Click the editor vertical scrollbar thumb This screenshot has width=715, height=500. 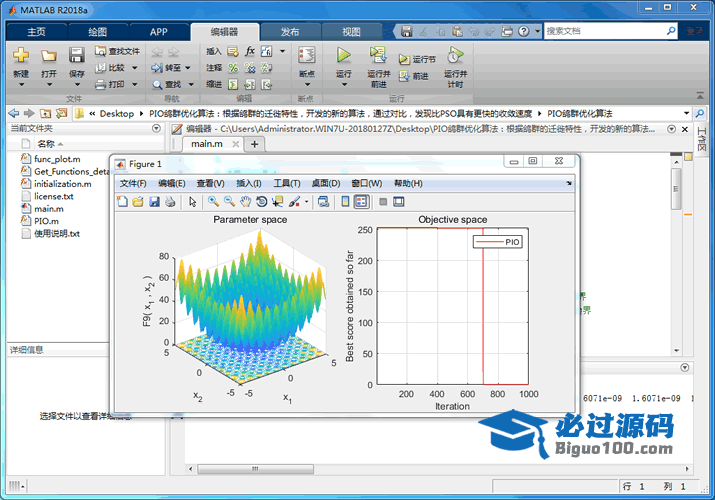[676, 189]
